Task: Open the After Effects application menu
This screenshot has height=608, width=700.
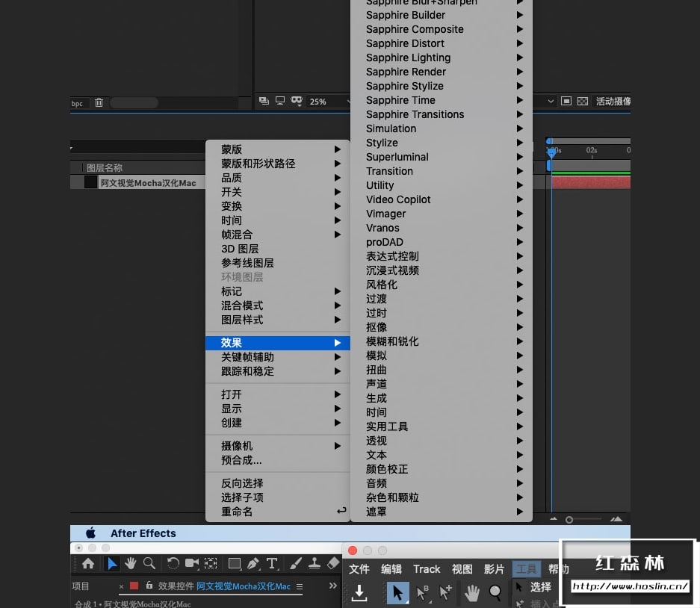Action: [x=143, y=533]
